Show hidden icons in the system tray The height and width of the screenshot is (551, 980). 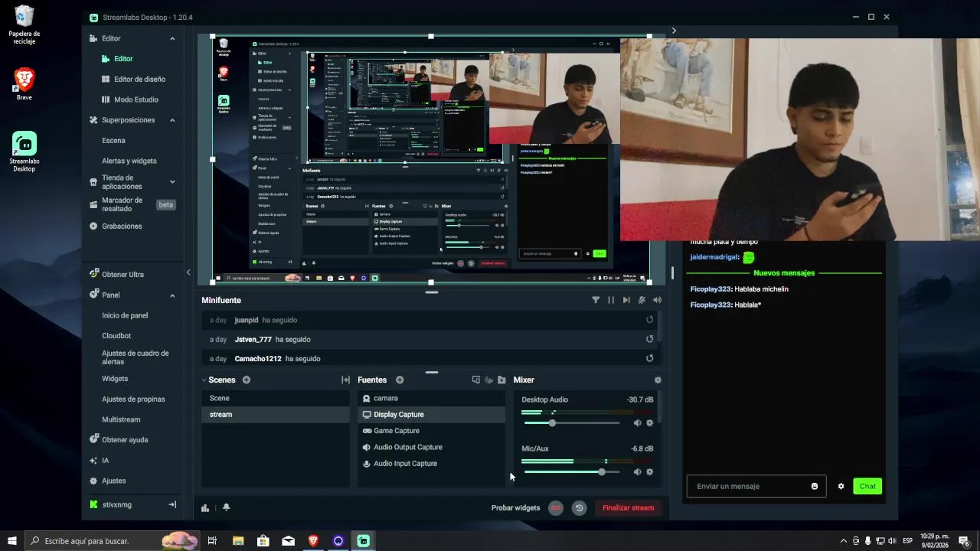click(x=844, y=541)
